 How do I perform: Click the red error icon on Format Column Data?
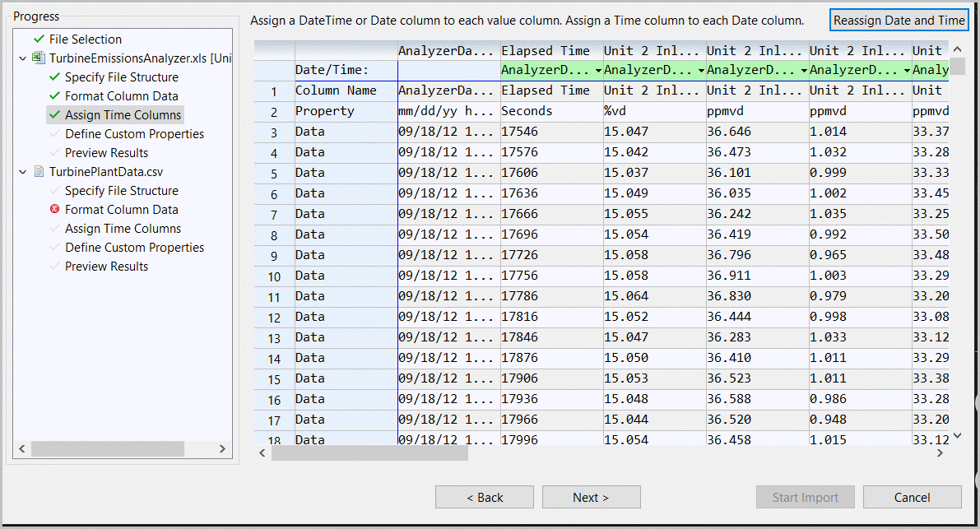coord(55,210)
